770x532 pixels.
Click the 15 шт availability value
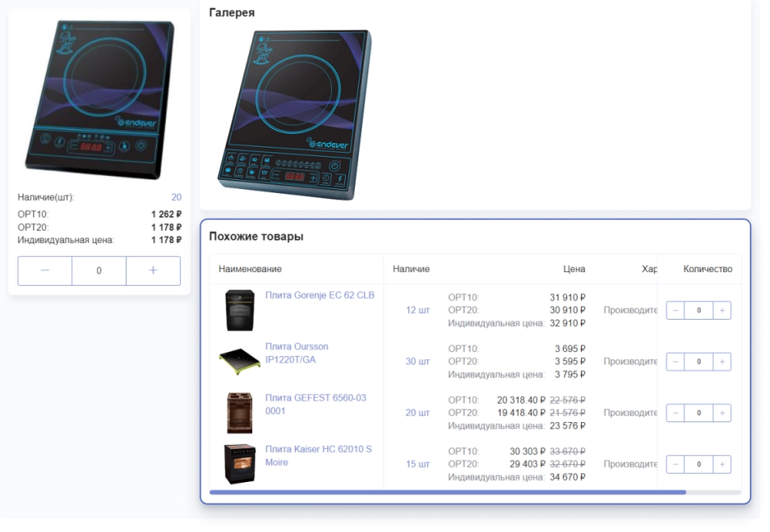(418, 464)
